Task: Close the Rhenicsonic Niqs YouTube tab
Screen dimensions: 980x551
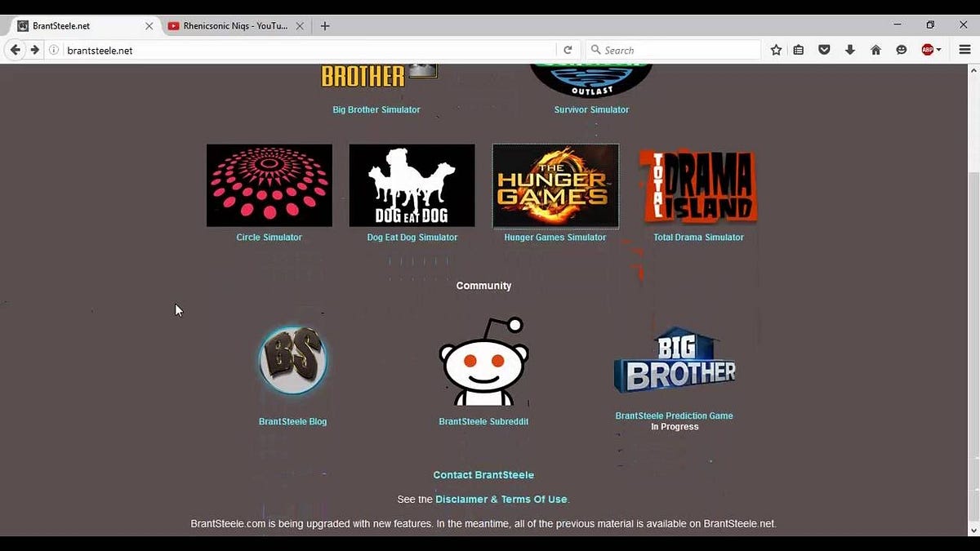Action: point(300,26)
